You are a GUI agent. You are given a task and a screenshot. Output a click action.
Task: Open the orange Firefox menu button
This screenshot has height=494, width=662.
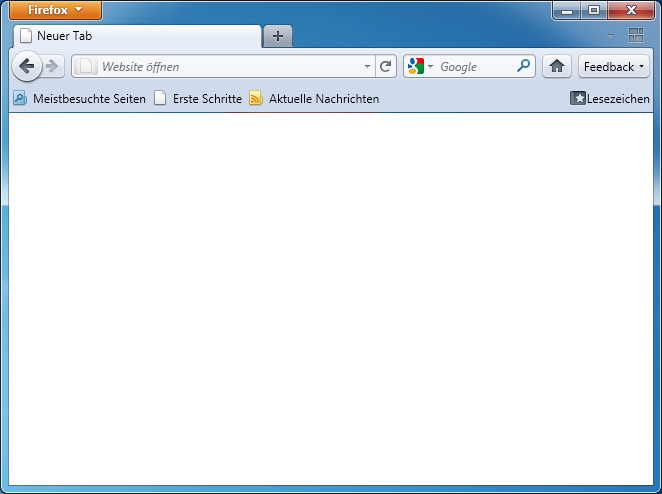coord(55,10)
